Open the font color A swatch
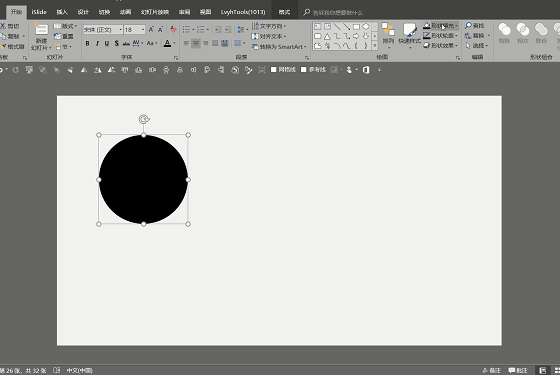This screenshot has width=560, height=375. coord(167,44)
